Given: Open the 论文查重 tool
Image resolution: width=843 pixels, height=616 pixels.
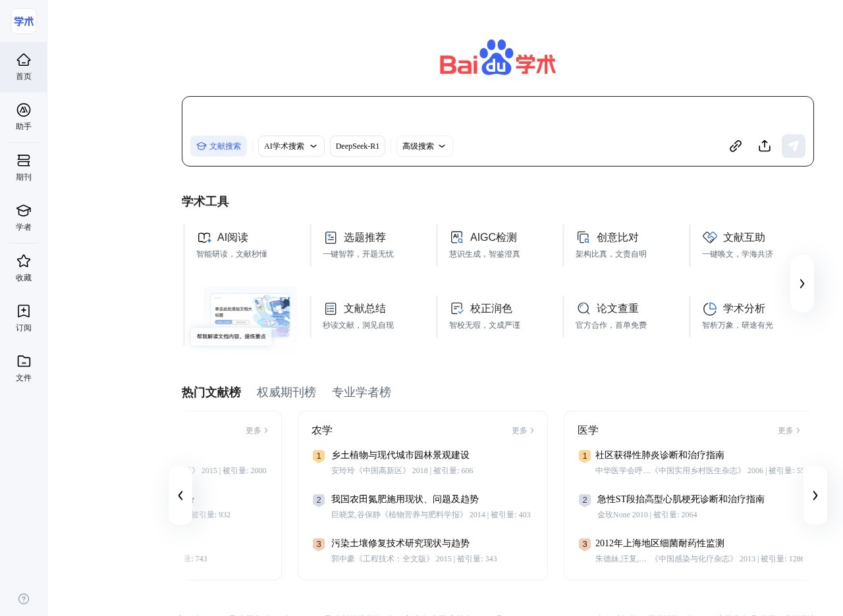Looking at the screenshot, I should coord(616,309).
